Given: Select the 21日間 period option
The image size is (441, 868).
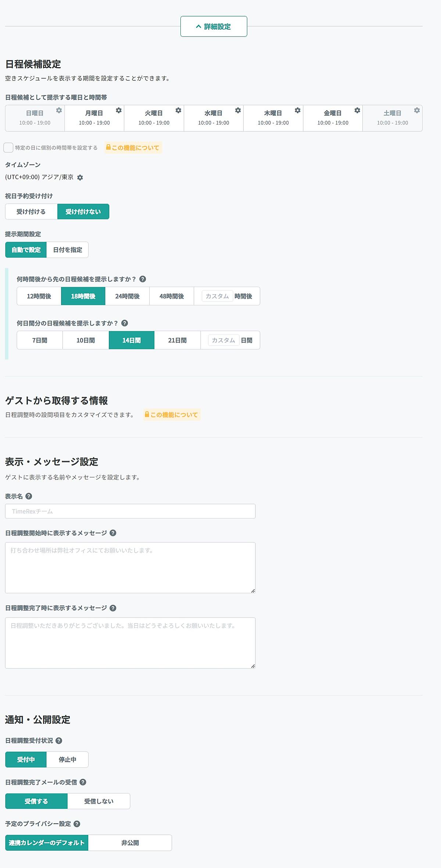Looking at the screenshot, I should [177, 340].
